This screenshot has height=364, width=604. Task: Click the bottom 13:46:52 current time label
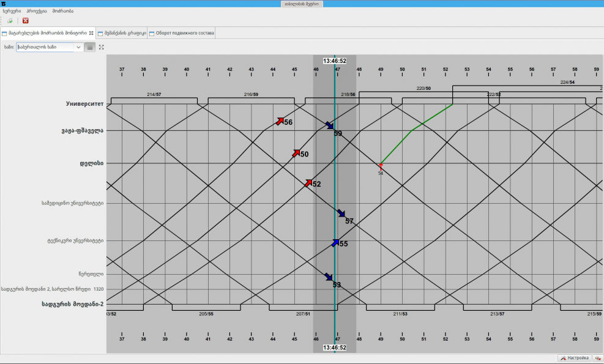click(x=334, y=347)
